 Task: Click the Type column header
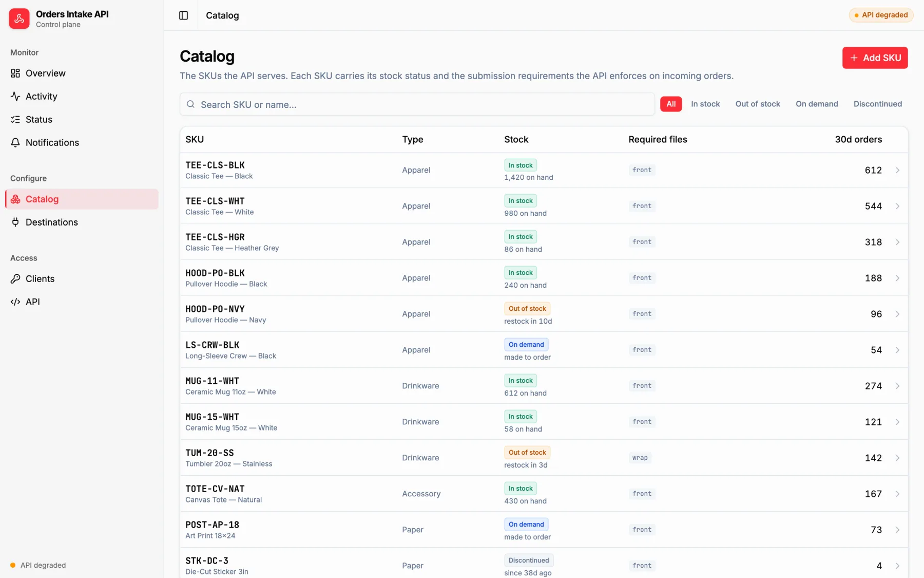point(413,139)
